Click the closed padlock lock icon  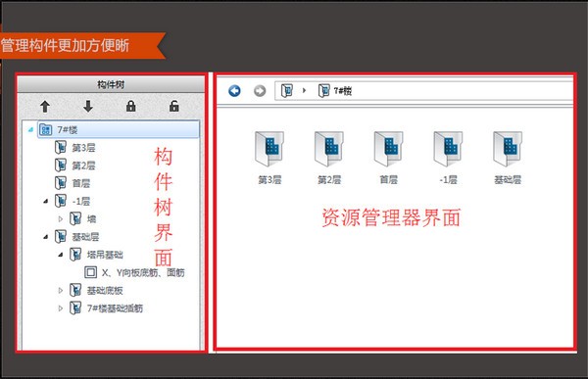(x=131, y=106)
